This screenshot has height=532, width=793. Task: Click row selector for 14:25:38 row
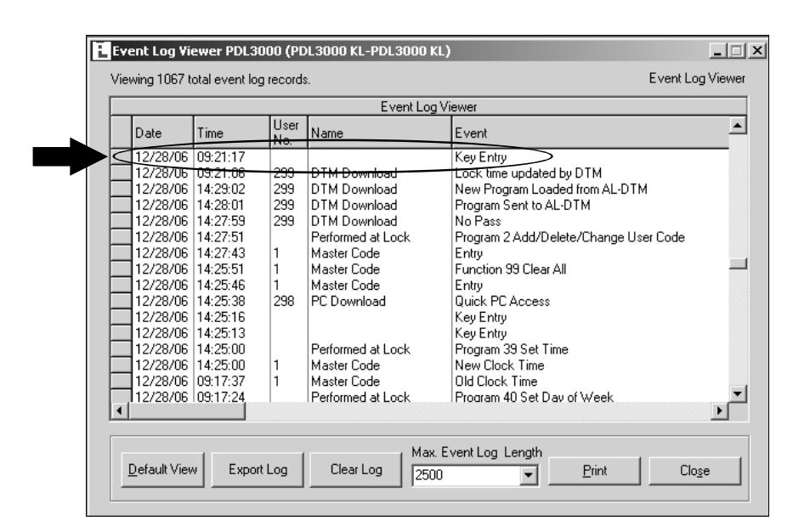point(122,302)
